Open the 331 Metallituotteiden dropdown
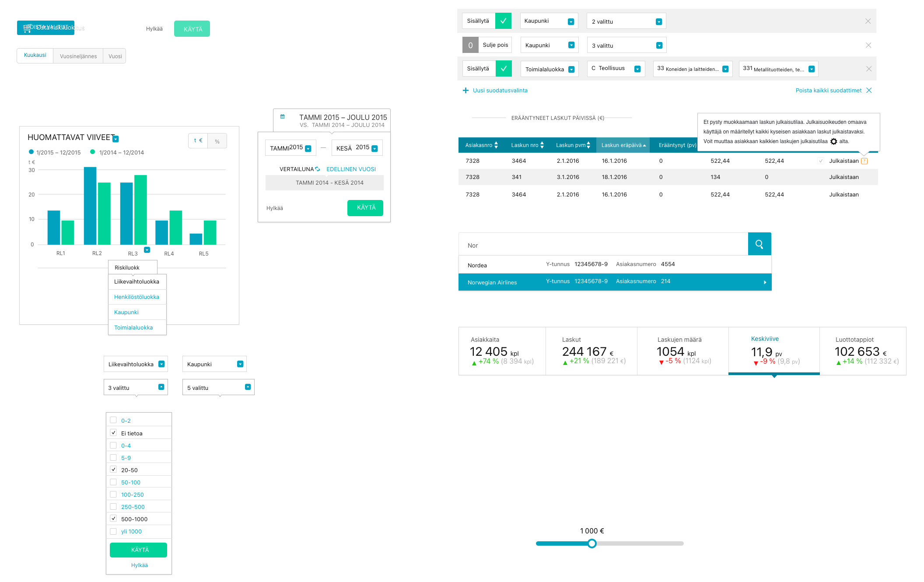Screen dimensions: 924x582 coord(778,69)
